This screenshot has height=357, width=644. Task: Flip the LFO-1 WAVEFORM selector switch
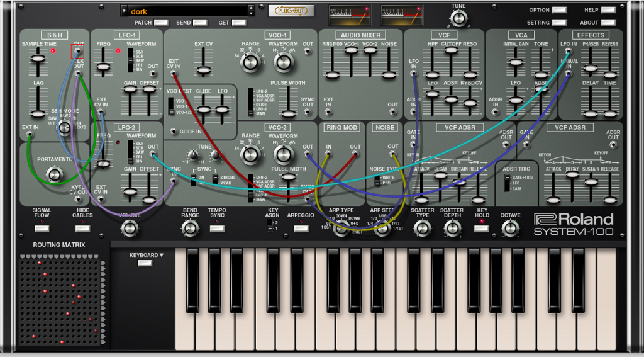[x=130, y=60]
